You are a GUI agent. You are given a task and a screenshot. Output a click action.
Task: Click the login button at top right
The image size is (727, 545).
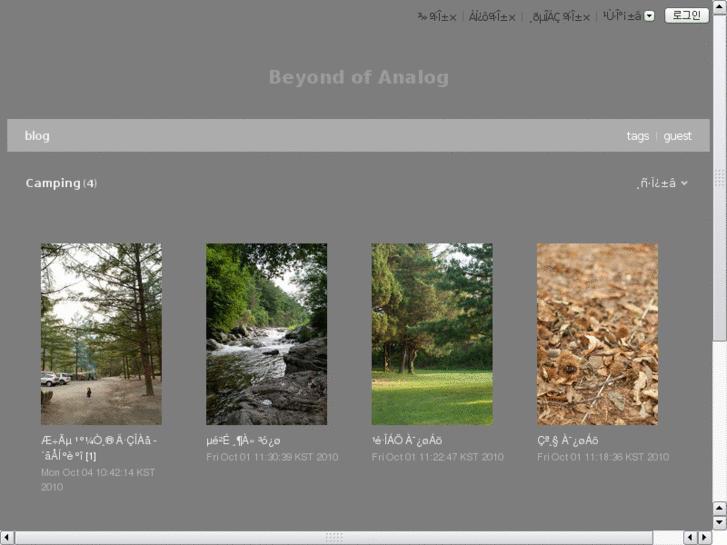[x=687, y=15]
